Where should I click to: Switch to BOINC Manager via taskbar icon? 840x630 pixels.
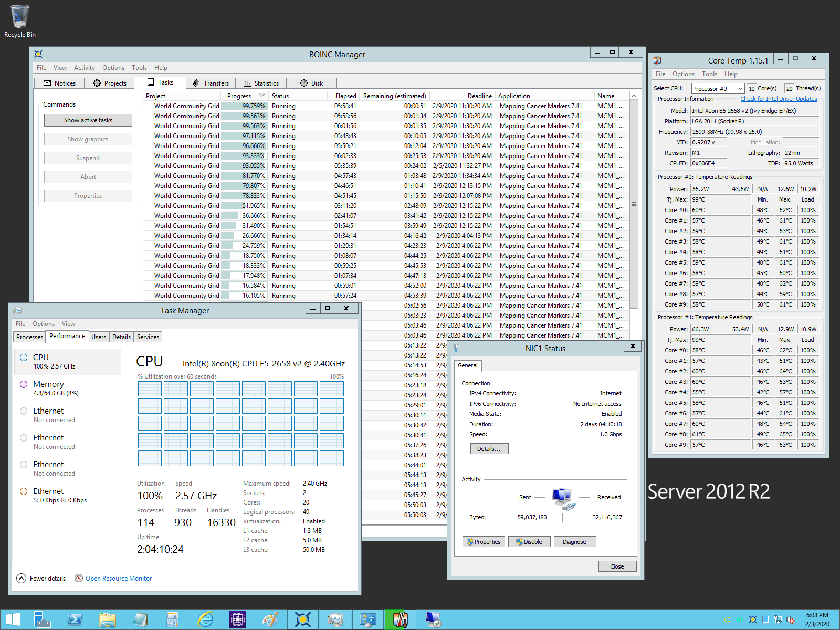coord(303,619)
